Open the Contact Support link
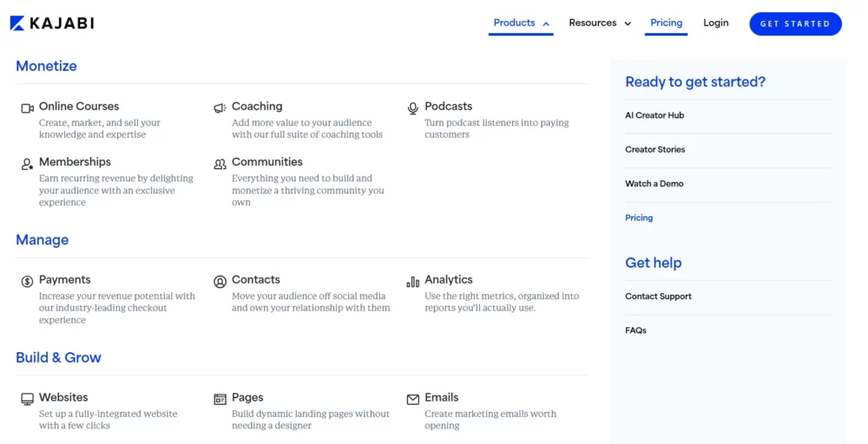The width and height of the screenshot is (868, 444). coord(658,297)
